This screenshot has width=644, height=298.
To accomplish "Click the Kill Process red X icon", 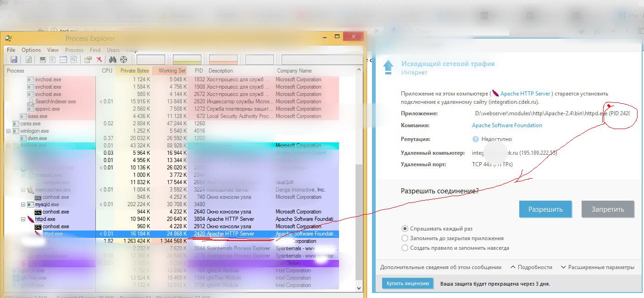I will [x=99, y=60].
